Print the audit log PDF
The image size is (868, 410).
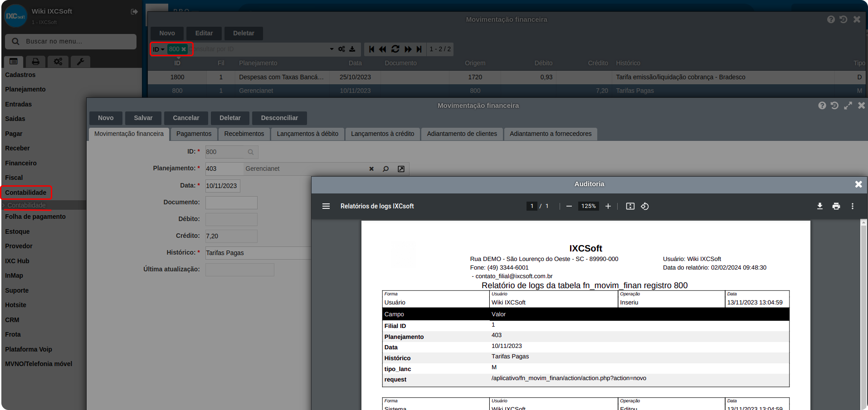click(836, 206)
